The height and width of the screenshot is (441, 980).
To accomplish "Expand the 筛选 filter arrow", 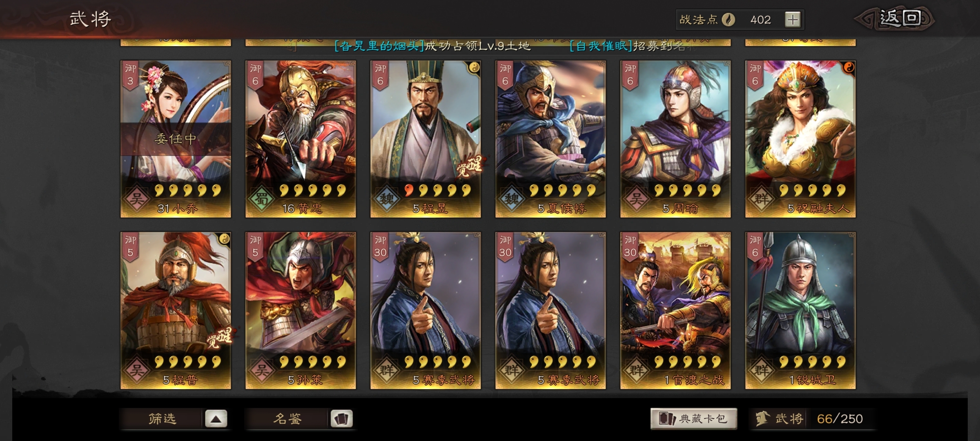I will pyautogui.click(x=216, y=419).
